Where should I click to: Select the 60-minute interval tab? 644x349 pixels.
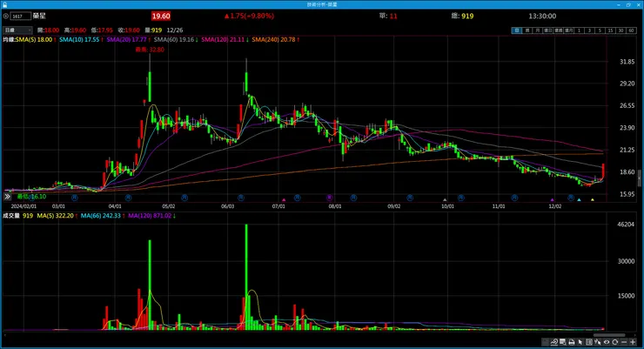631,30
